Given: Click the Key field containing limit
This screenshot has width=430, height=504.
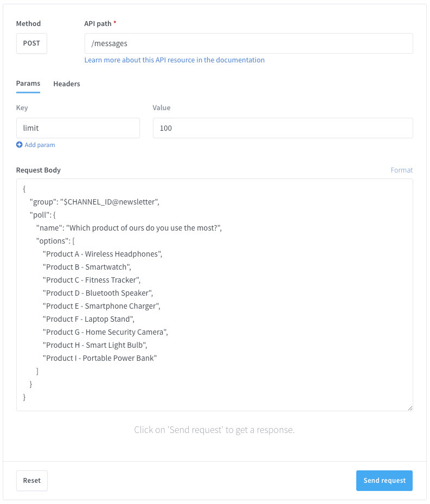Looking at the screenshot, I should [x=78, y=128].
